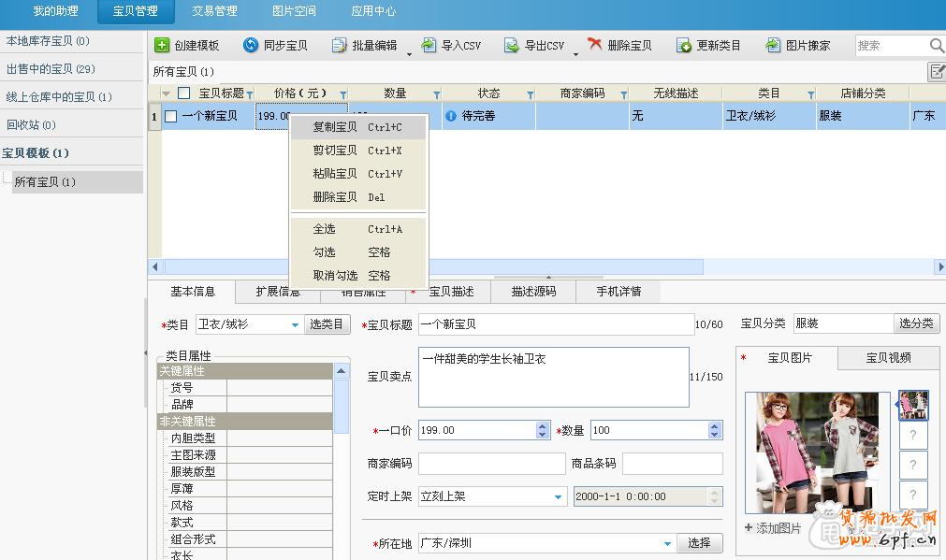Click the 宝贝标题 input field
This screenshot has height=560, width=946.
click(555, 324)
